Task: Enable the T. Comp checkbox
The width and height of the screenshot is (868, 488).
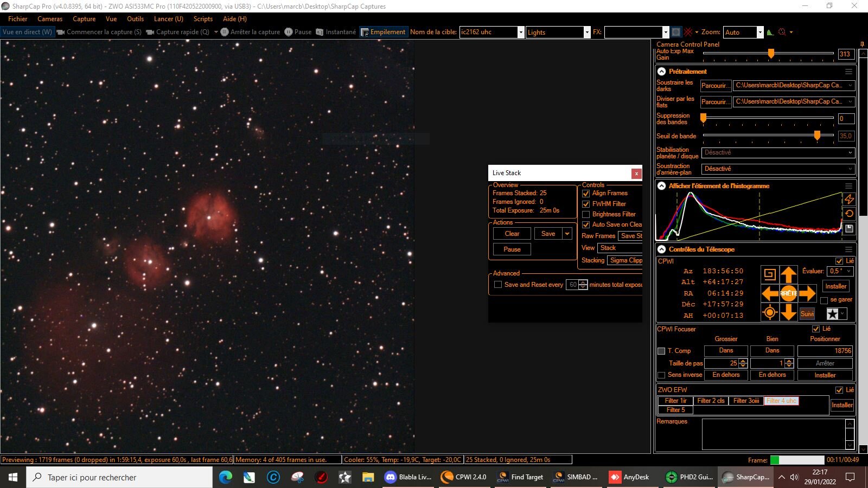Action: (661, 351)
